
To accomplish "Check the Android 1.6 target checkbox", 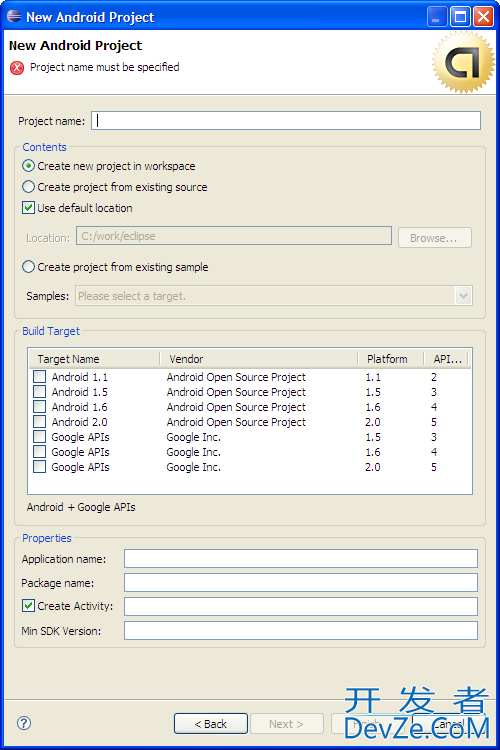I will tap(39, 407).
